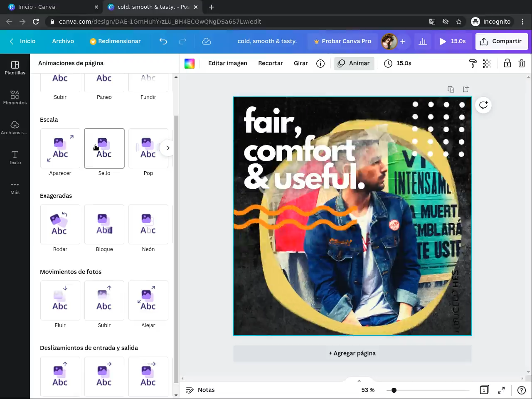Open the analytics bar chart icon
Screen dimensions: 532x399
423,41
